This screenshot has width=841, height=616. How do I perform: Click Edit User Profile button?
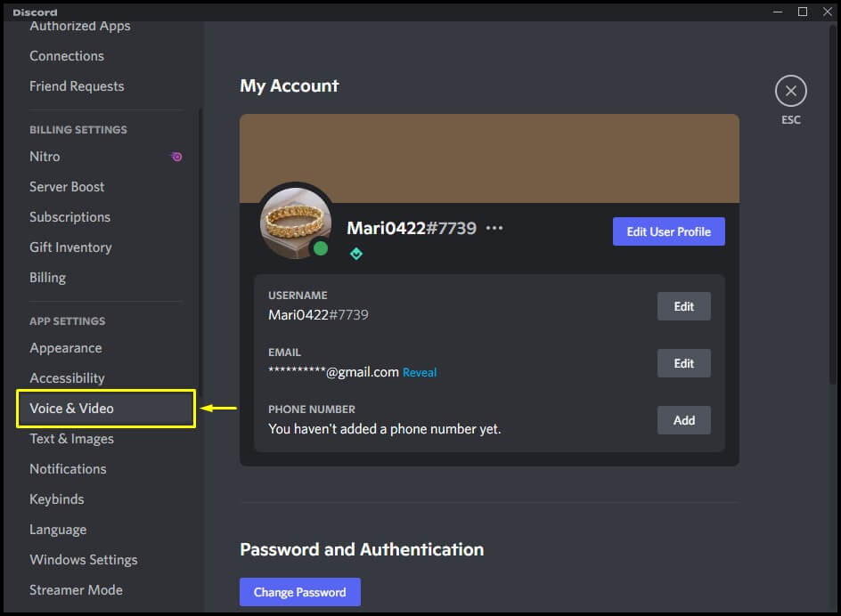[x=668, y=231]
